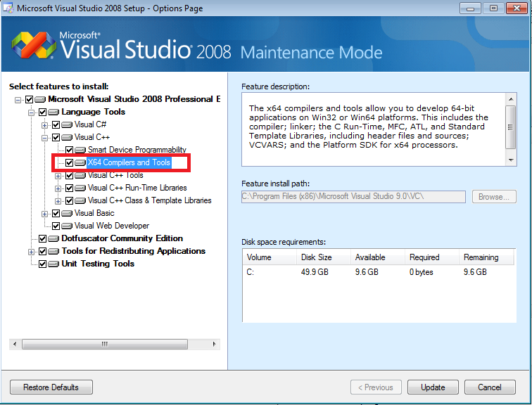
Task: Select the Visual Web Developer item
Action: tap(112, 226)
